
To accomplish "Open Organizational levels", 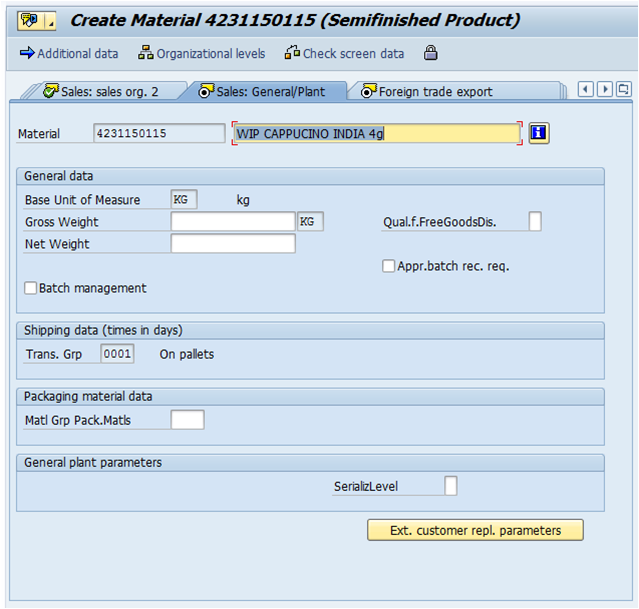I will coord(202,53).
